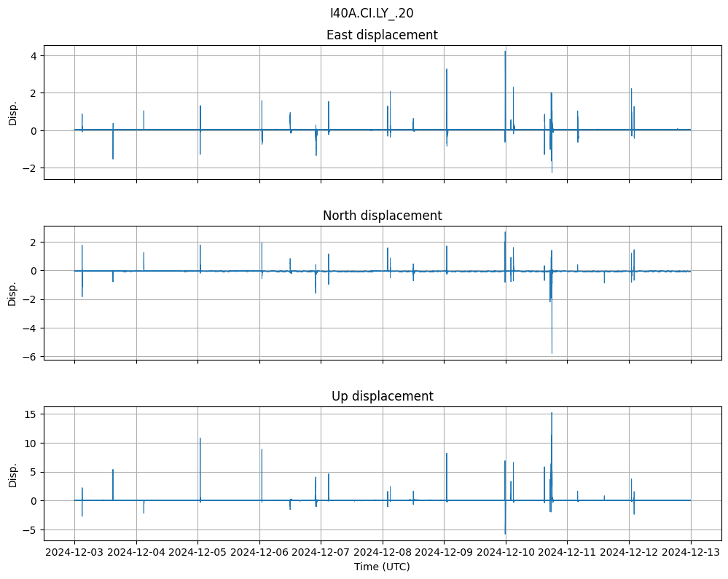Click the Time (UTC) x-axis label
The height and width of the screenshot is (579, 728).
pos(382,566)
